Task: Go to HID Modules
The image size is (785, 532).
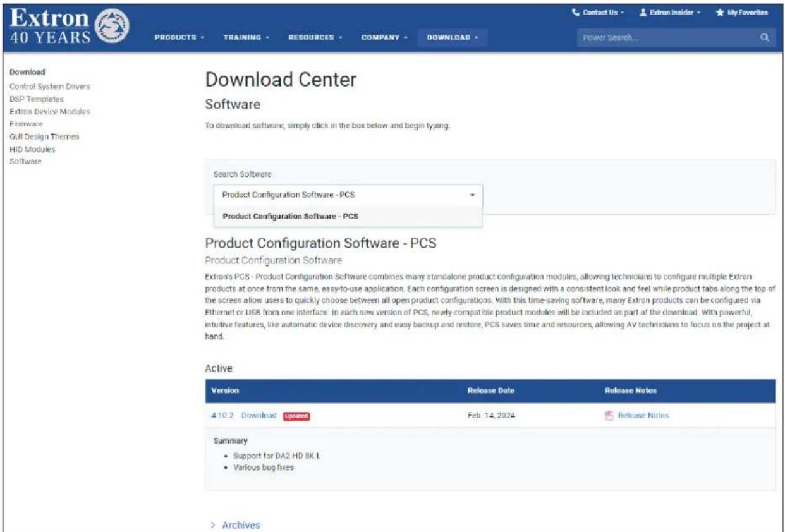Action: (x=32, y=149)
